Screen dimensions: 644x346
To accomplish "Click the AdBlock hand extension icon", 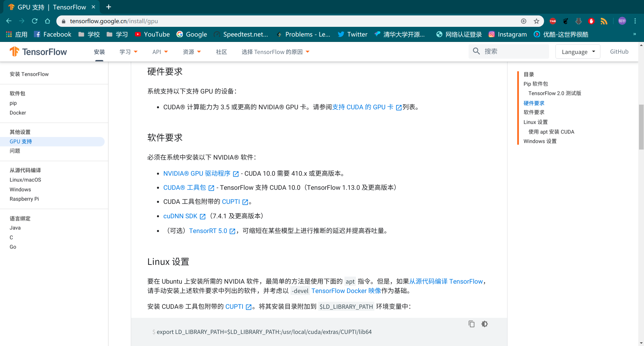I will 591,21.
